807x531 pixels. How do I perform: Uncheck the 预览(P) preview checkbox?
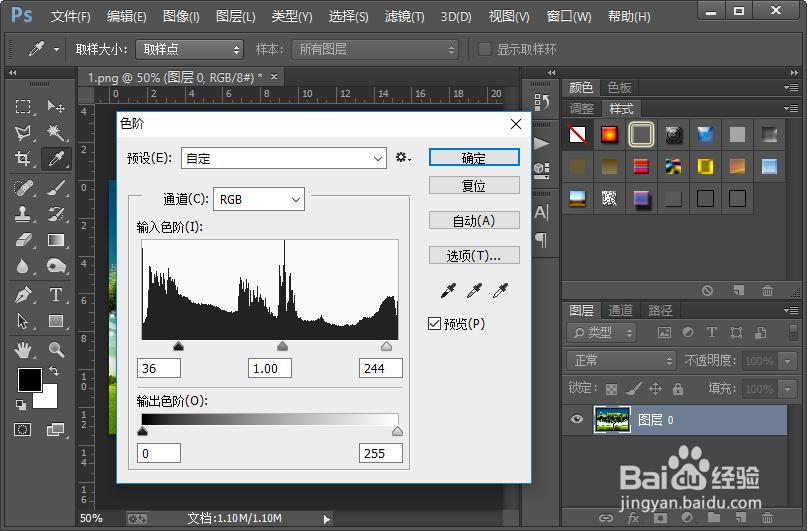coord(434,324)
